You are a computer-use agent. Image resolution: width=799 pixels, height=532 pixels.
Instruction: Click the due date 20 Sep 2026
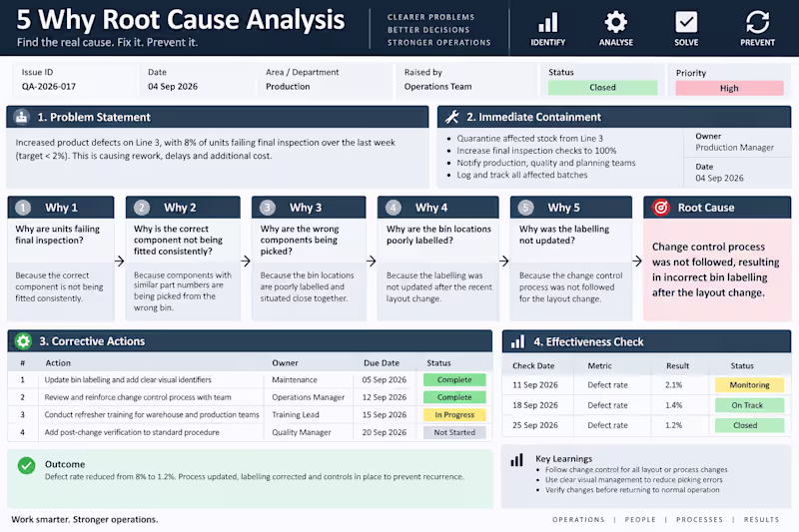(385, 432)
